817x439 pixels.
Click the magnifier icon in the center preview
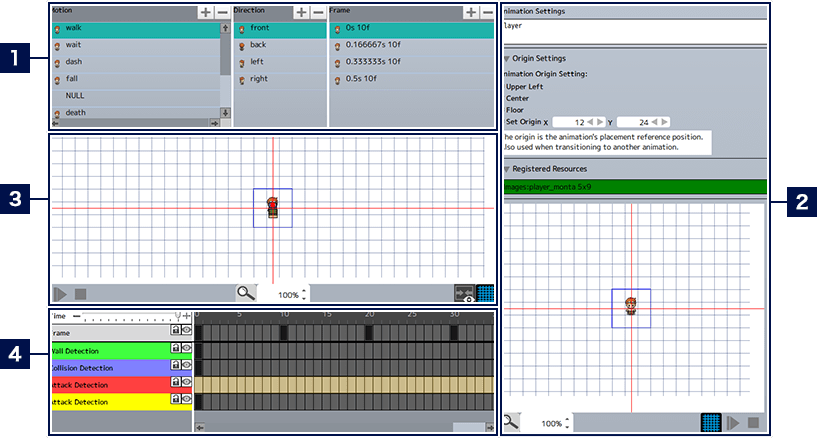point(245,294)
